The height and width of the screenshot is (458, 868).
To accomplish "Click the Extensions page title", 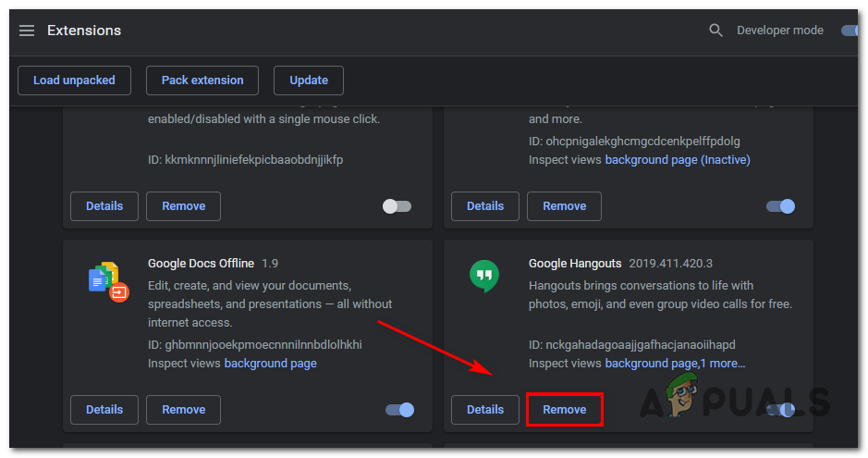I will [84, 31].
